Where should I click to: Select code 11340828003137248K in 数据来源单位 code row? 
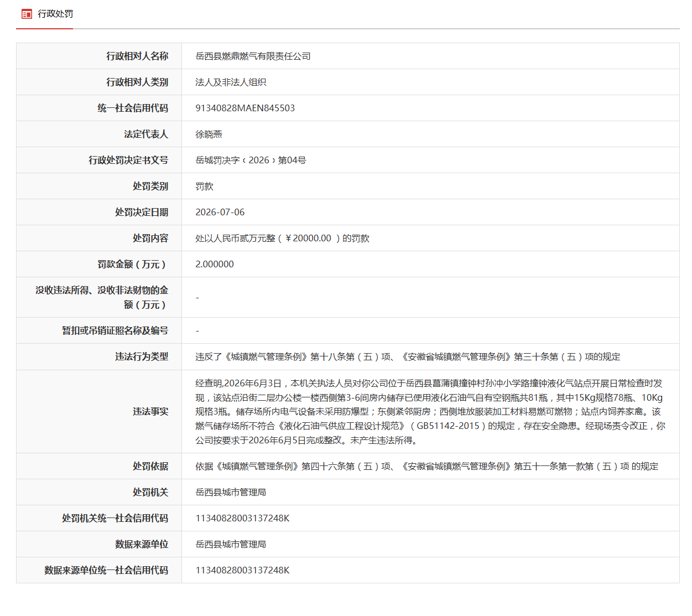(242, 571)
